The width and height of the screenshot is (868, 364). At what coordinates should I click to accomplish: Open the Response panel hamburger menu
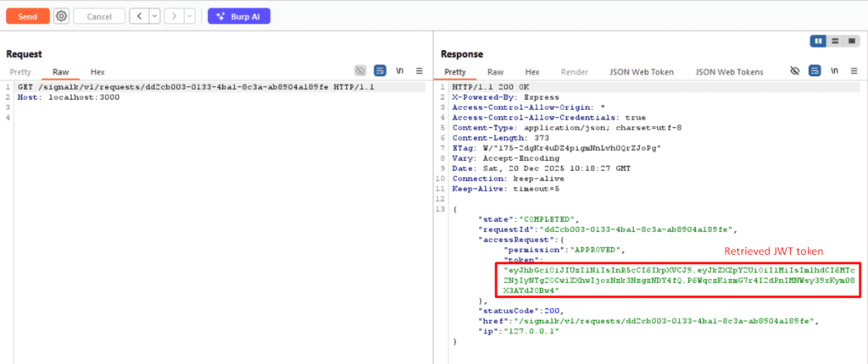[854, 71]
